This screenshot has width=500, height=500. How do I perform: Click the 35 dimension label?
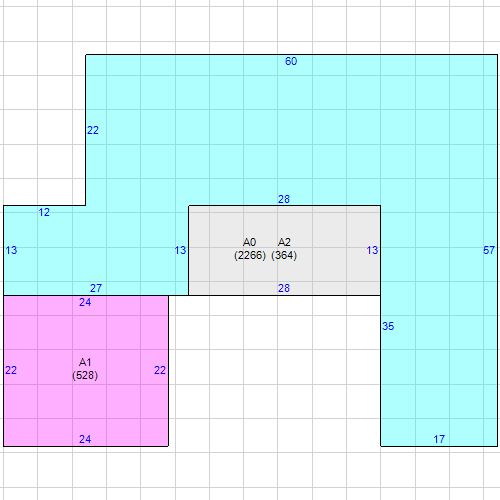(388, 326)
